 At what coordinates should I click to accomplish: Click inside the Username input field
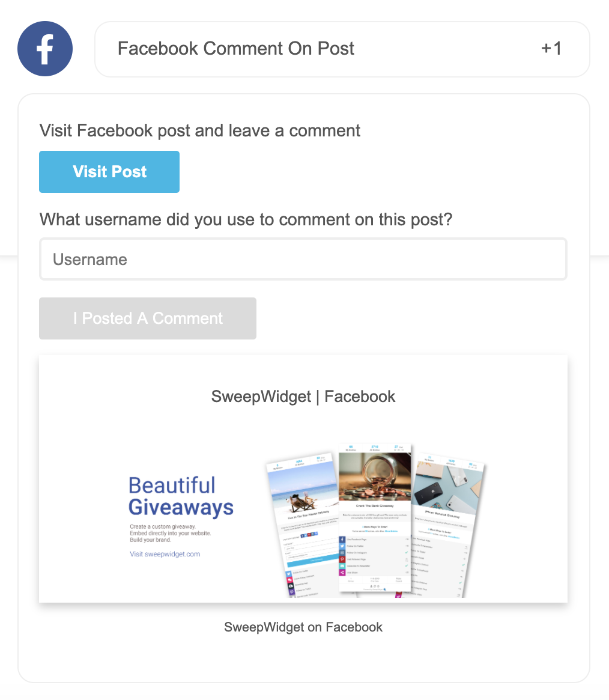(303, 259)
